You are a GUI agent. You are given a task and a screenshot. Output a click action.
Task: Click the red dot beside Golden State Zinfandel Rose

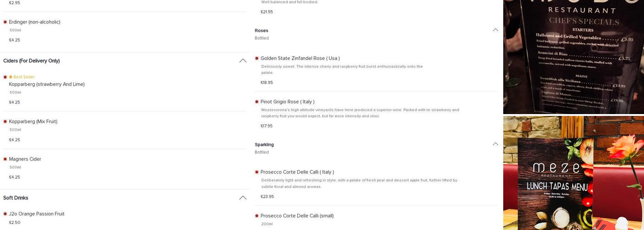(257, 58)
